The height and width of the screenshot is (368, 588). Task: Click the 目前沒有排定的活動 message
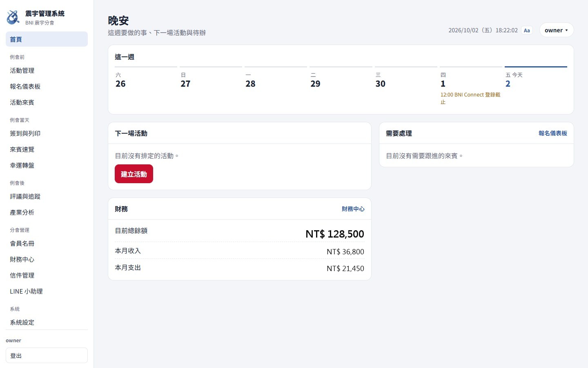(x=147, y=156)
